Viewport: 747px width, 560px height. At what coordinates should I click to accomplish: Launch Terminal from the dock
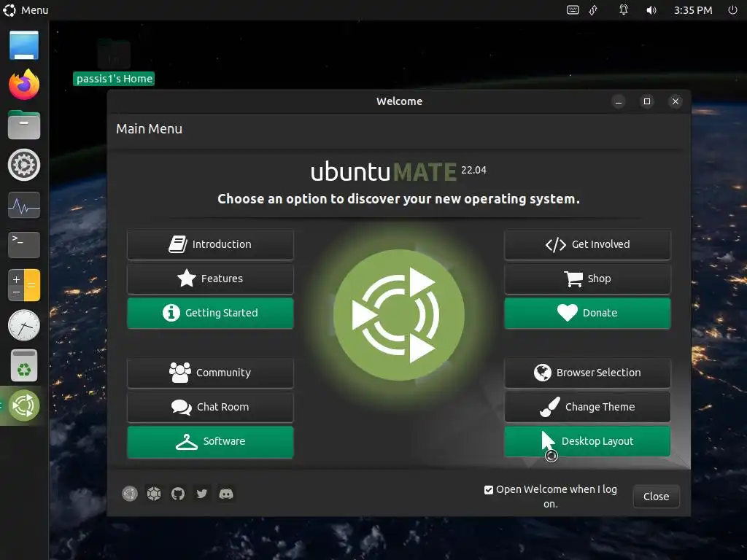24,245
